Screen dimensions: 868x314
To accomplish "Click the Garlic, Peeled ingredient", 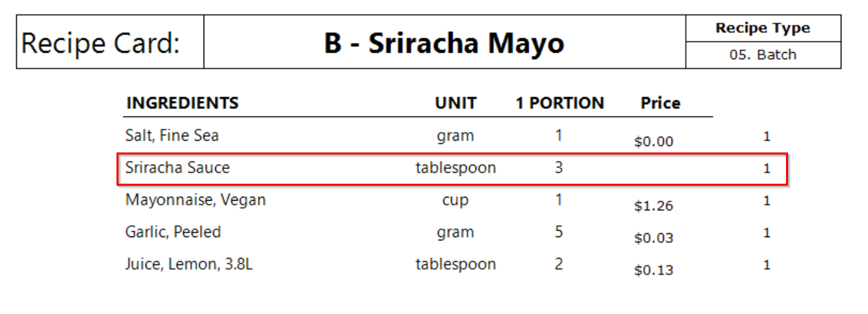I will coord(173,232).
